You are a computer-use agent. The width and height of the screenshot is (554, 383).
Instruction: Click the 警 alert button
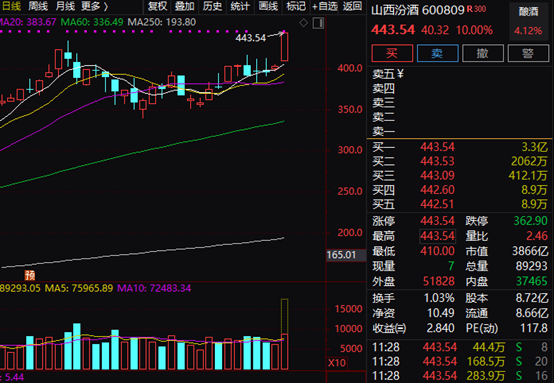(x=528, y=53)
